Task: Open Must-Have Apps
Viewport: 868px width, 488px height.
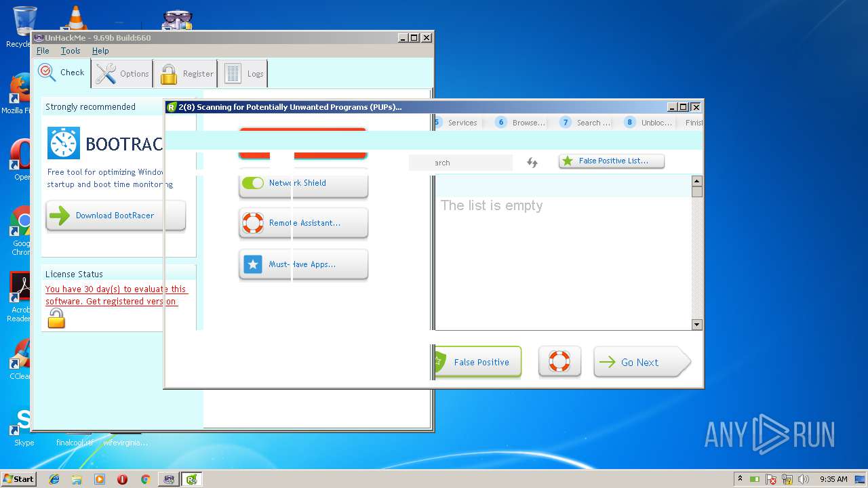Action: tap(303, 264)
